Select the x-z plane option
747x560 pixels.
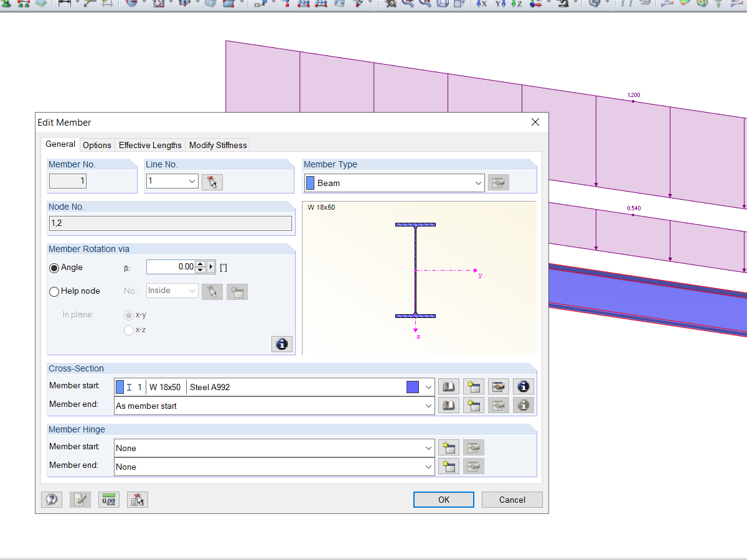pyautogui.click(x=129, y=330)
